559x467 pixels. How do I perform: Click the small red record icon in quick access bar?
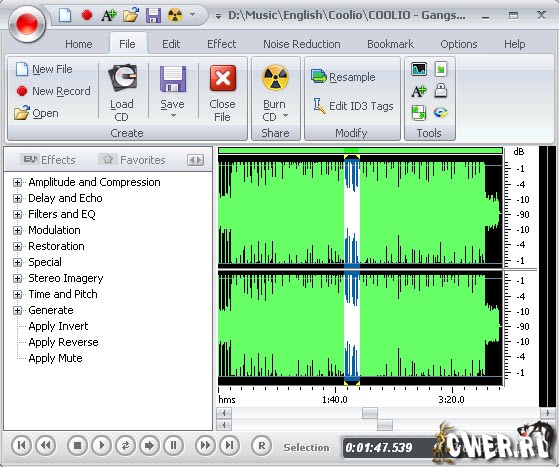(x=87, y=15)
